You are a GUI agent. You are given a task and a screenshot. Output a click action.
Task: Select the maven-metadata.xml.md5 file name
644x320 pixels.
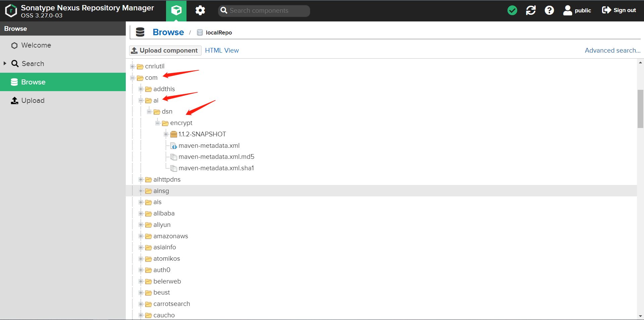pyautogui.click(x=216, y=157)
